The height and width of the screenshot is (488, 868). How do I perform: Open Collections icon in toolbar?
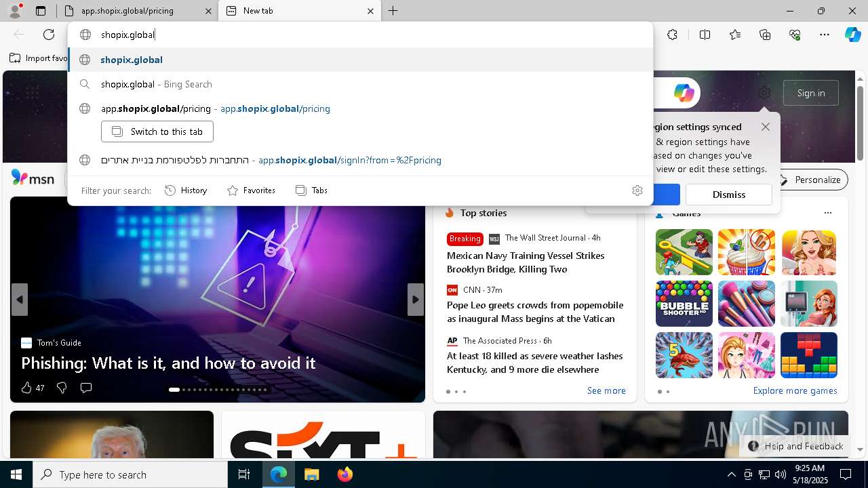click(x=765, y=35)
